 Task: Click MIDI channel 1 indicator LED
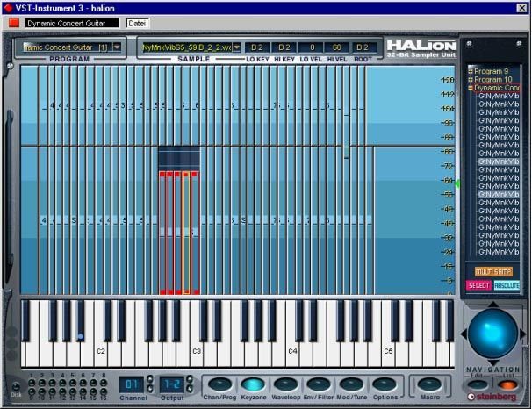click(32, 383)
